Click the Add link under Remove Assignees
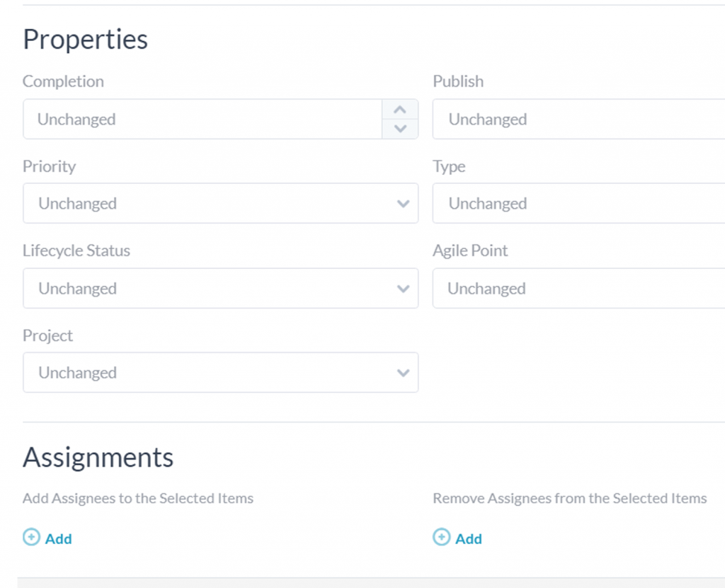 tap(469, 539)
